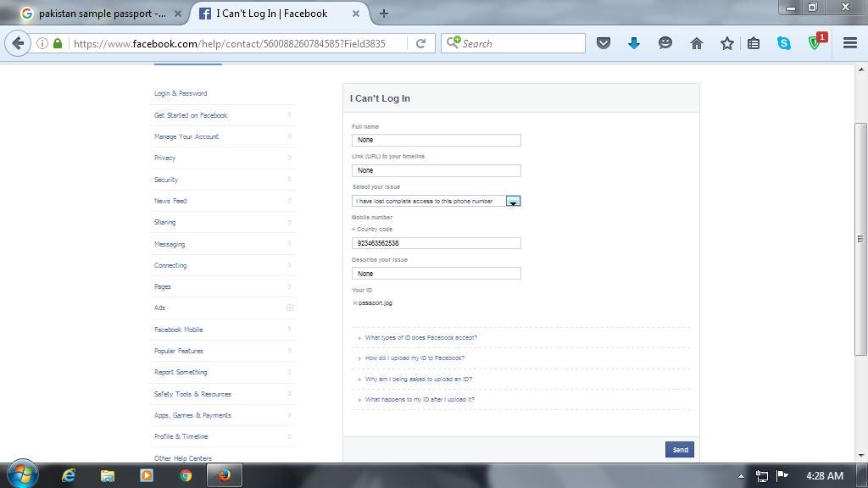Open the green shield extension icon
868x488 pixels.
click(x=815, y=43)
